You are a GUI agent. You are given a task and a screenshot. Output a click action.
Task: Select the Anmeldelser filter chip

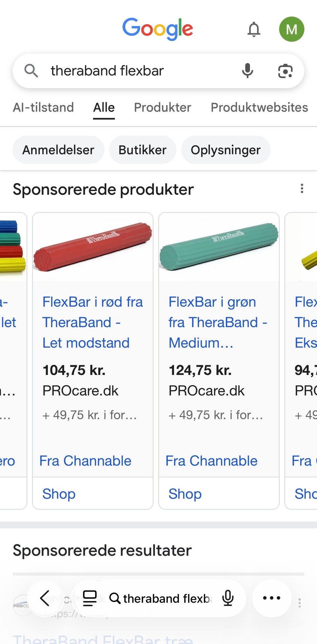tap(58, 150)
